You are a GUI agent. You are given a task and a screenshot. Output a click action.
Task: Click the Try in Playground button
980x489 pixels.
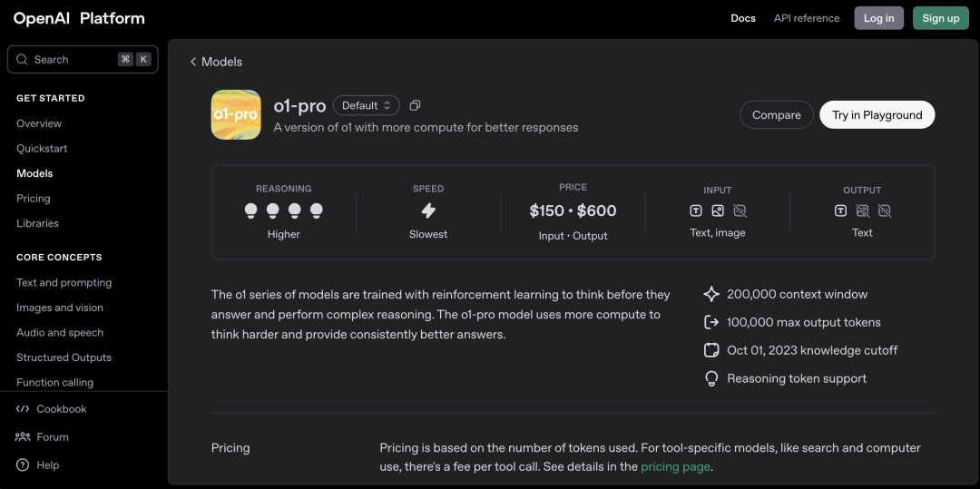(877, 115)
